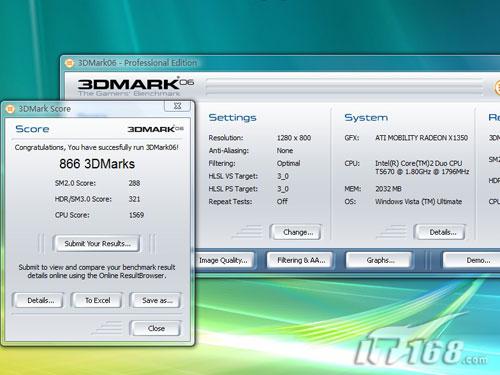Click the MEM value 2032 MB
Image resolution: width=500 pixels, height=375 pixels.
(388, 189)
